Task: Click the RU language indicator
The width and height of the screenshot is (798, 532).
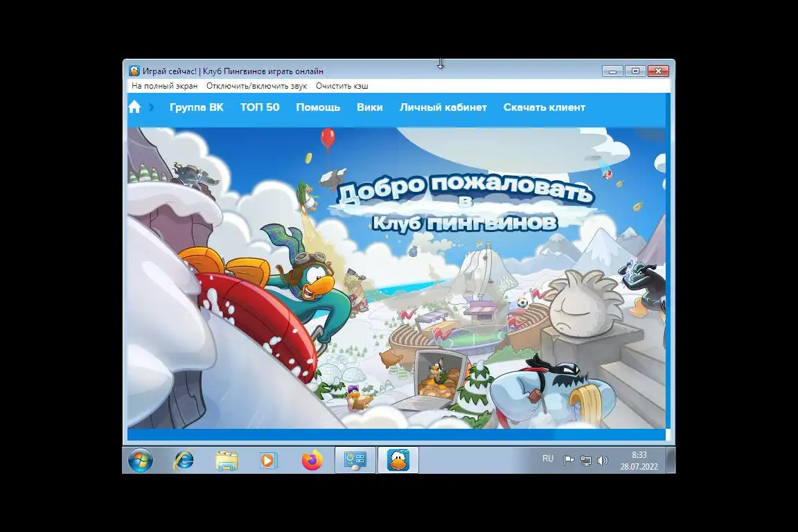Action: [x=548, y=458]
